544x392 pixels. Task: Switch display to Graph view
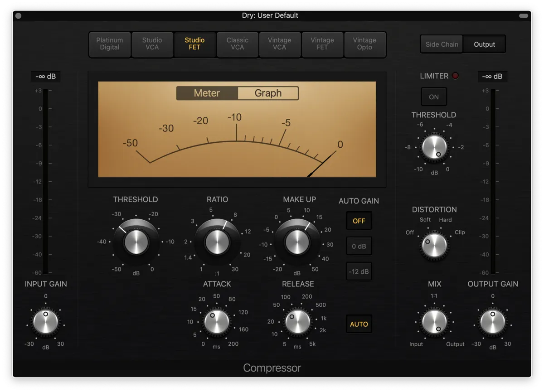click(x=268, y=93)
